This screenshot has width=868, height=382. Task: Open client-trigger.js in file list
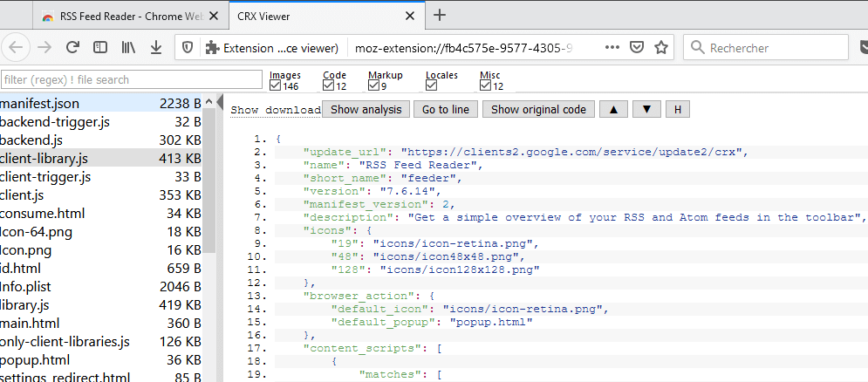(100, 176)
